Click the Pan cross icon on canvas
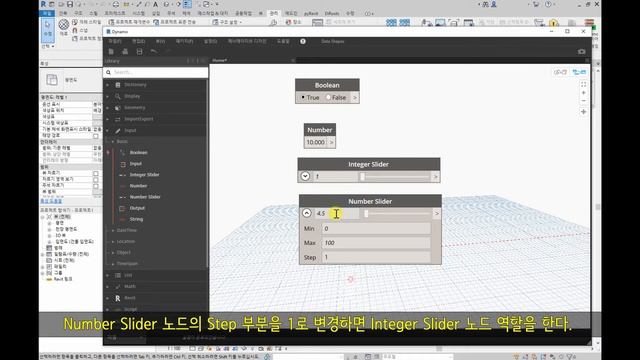The height and width of the screenshot is (360, 640). click(x=583, y=112)
